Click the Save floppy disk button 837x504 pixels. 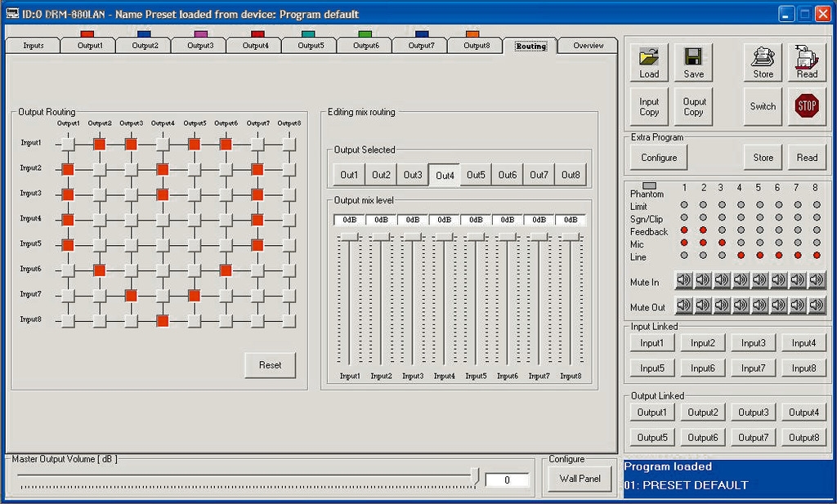[x=693, y=62]
